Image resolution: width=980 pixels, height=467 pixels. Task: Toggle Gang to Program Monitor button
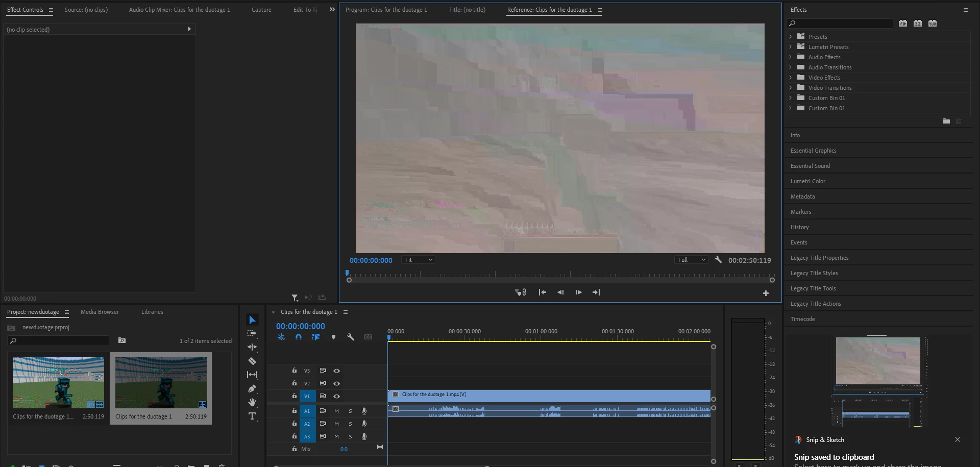[521, 292]
